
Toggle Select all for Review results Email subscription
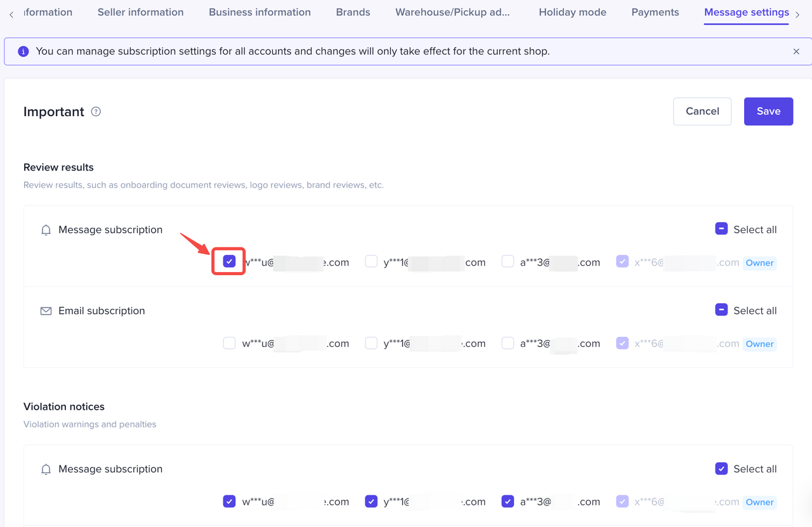(x=721, y=310)
